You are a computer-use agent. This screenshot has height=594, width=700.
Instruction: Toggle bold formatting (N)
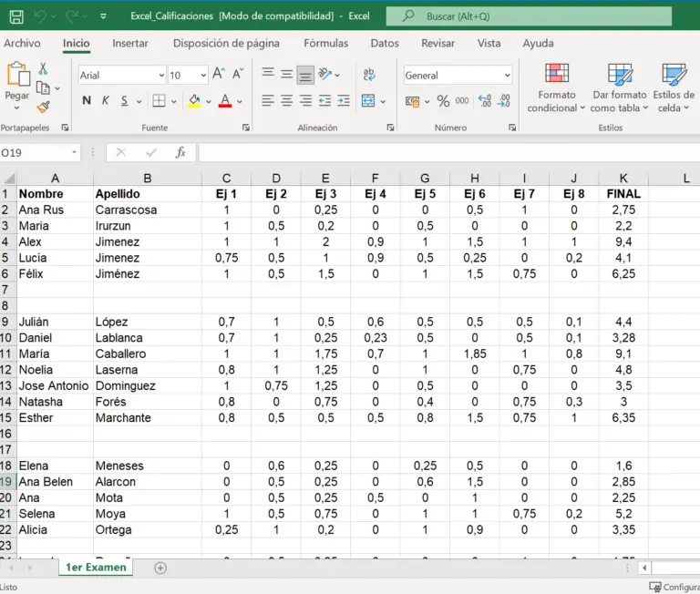[x=87, y=101]
